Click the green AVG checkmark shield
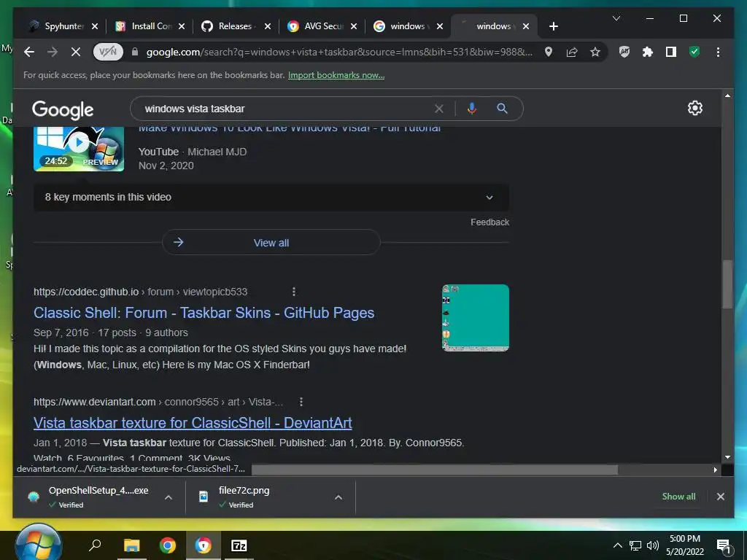 [x=694, y=52]
